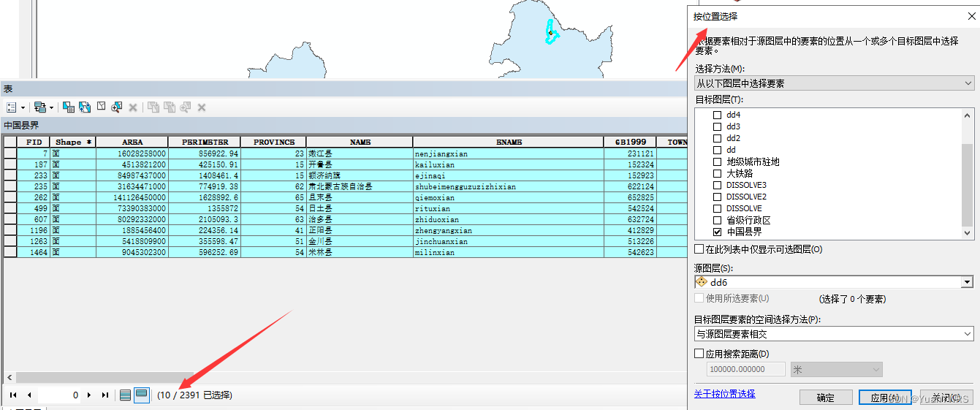Uncheck the 中国县界 layer checkbox

pyautogui.click(x=717, y=232)
